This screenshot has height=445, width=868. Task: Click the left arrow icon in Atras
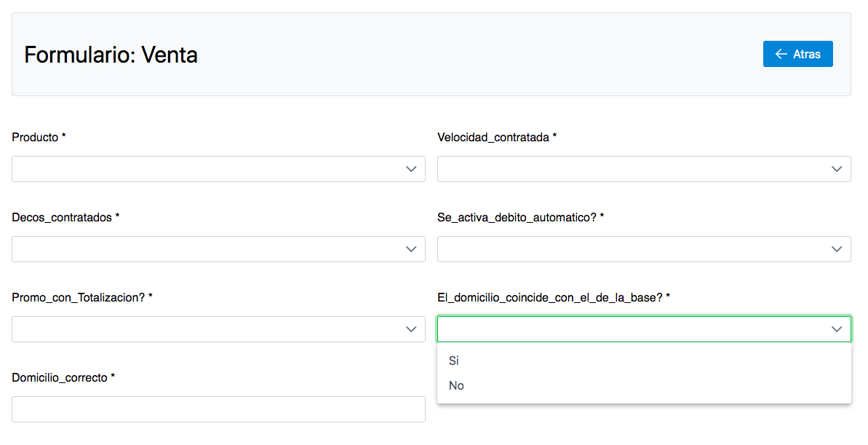point(781,54)
